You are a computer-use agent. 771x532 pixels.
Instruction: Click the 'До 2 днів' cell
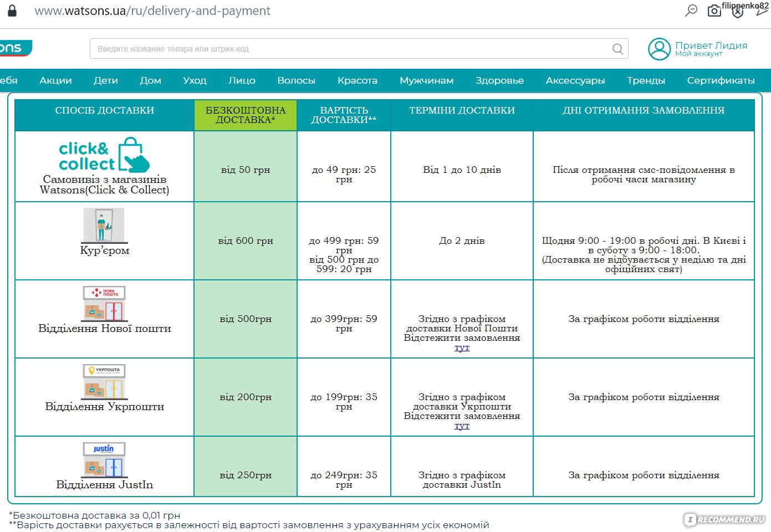pos(462,241)
